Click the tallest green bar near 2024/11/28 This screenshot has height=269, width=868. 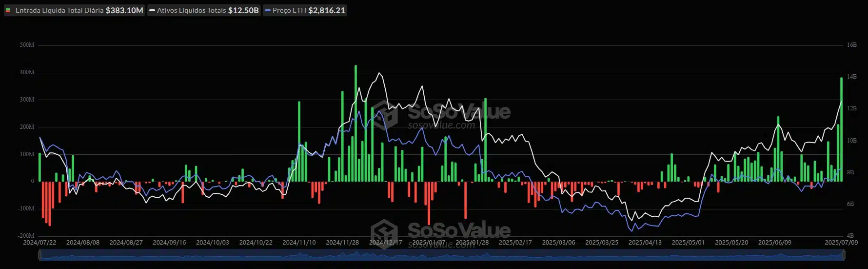355,122
